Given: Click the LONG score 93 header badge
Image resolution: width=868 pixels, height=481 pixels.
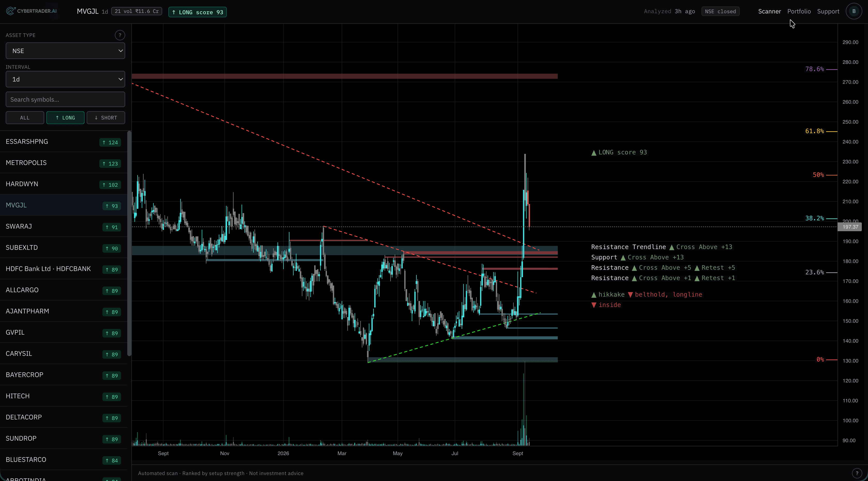Looking at the screenshot, I should 197,12.
